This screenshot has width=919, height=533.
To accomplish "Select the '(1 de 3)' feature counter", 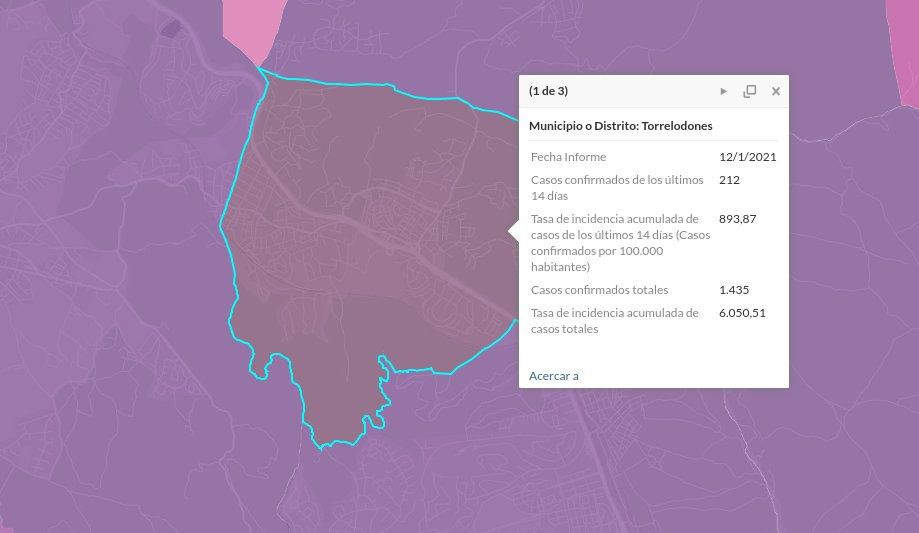I will tap(548, 91).
